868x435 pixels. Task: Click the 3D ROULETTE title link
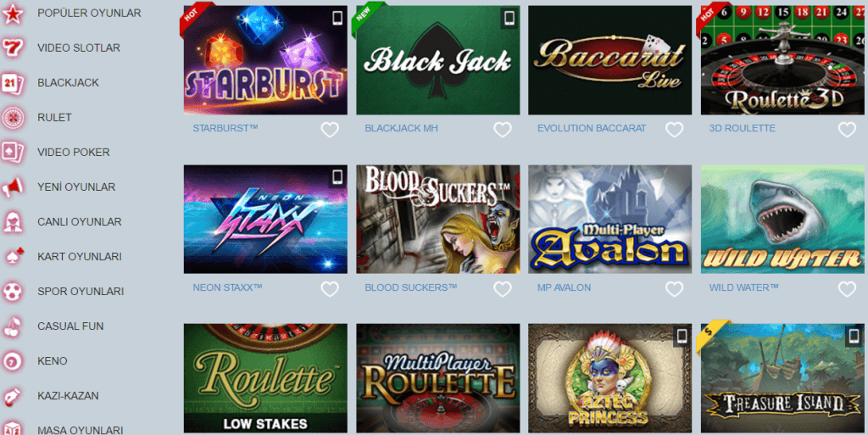[x=742, y=128]
